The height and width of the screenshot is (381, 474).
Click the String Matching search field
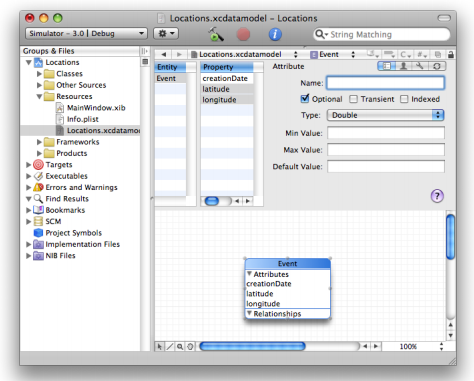point(382,34)
